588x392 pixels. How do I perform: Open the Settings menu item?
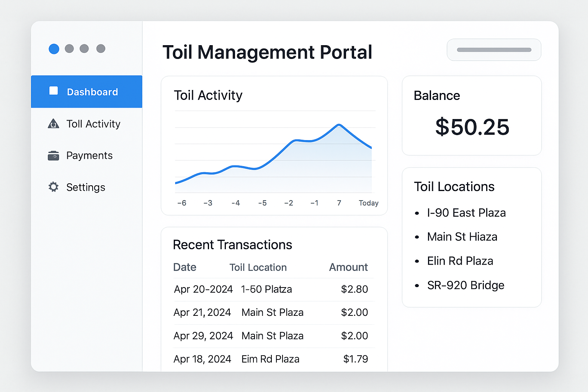(x=86, y=187)
